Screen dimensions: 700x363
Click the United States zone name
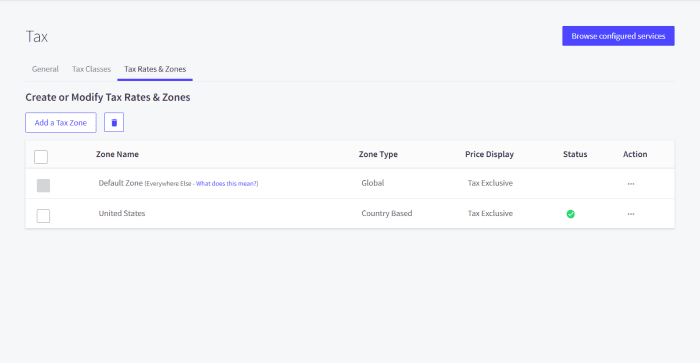point(122,213)
